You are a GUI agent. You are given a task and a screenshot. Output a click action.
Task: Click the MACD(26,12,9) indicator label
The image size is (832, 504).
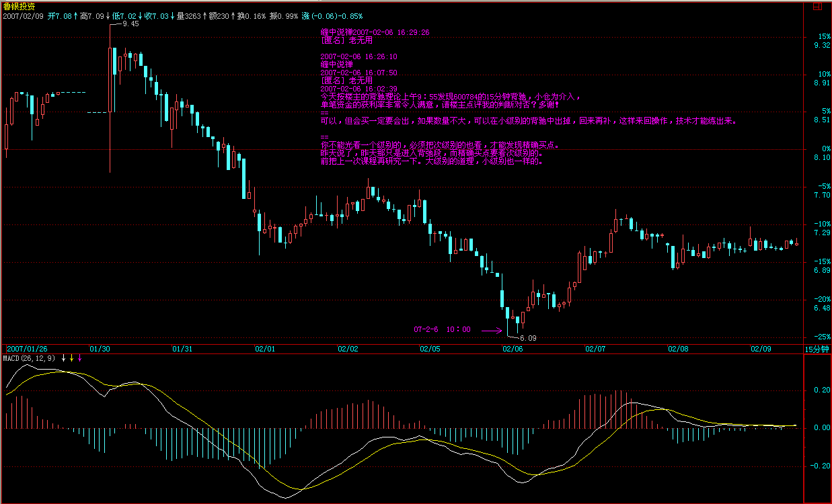[x=30, y=358]
